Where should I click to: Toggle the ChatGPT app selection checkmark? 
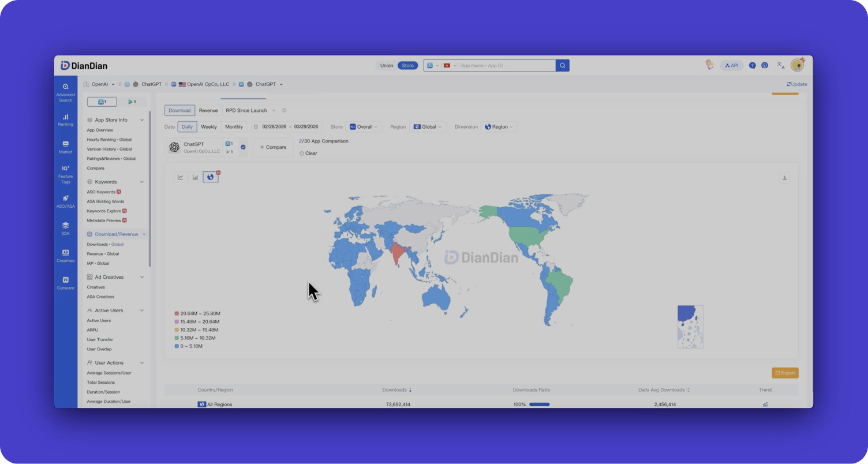243,147
